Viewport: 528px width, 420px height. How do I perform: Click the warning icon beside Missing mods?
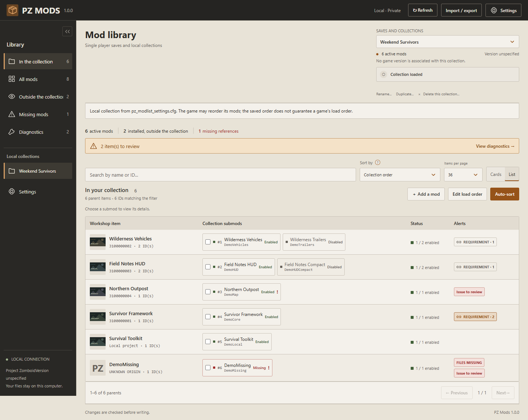(12, 114)
